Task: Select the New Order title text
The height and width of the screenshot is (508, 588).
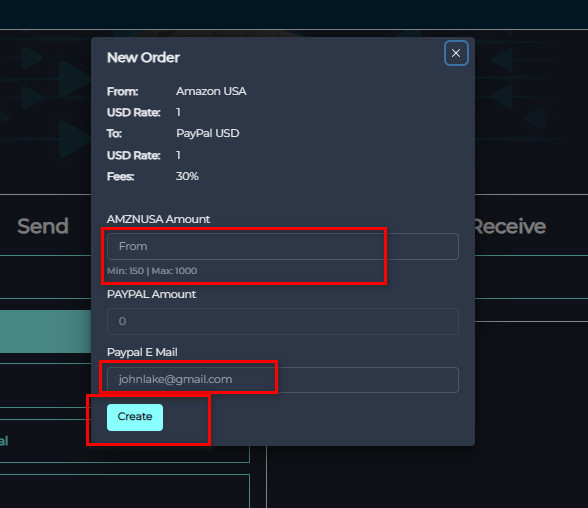Action: pyautogui.click(x=143, y=58)
